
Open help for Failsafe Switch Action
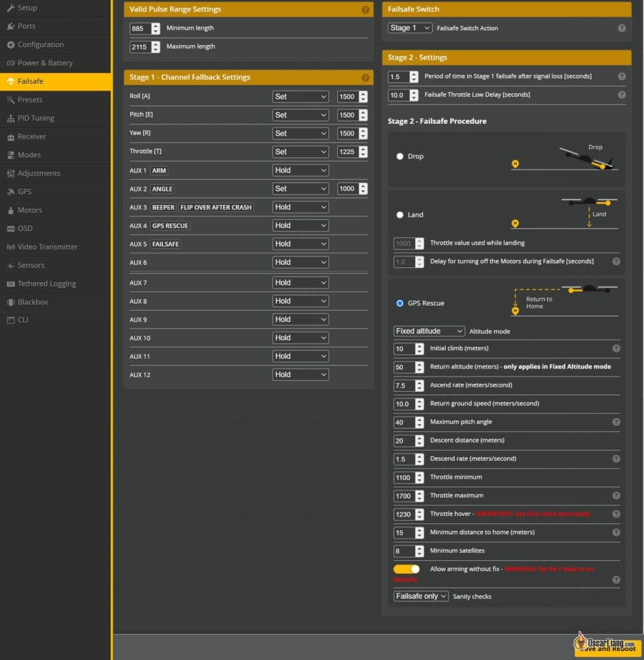(x=621, y=28)
